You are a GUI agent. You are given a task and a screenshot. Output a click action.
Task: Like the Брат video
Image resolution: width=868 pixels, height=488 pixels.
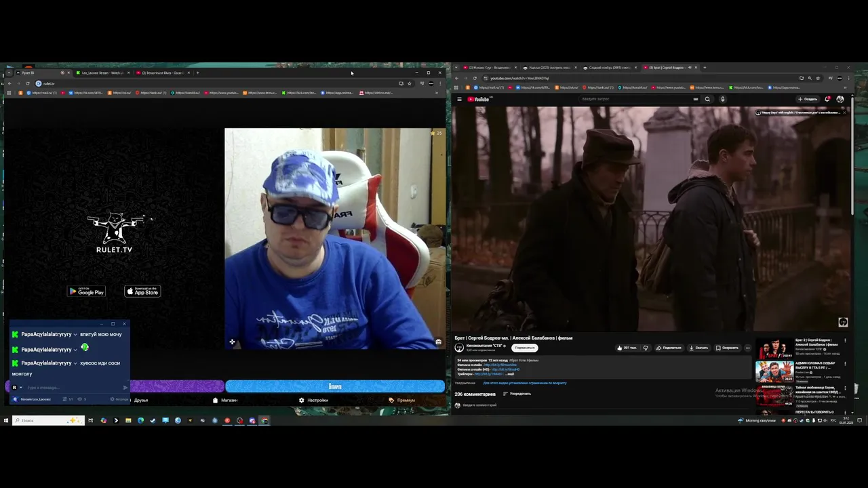[627, 348]
